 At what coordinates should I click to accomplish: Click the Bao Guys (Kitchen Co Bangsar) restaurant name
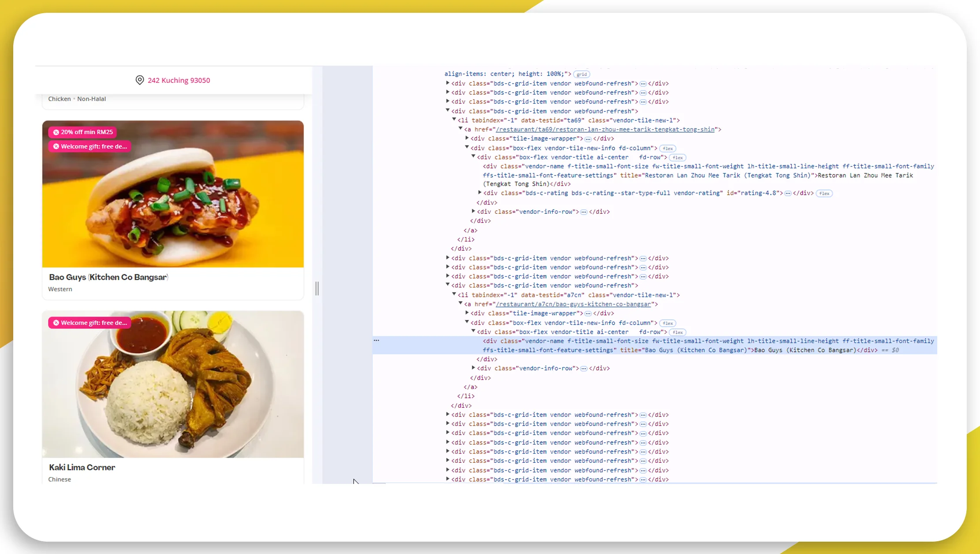(108, 277)
